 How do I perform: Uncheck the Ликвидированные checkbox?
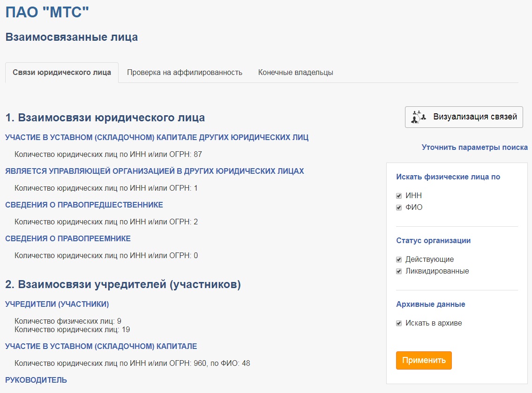click(x=399, y=271)
